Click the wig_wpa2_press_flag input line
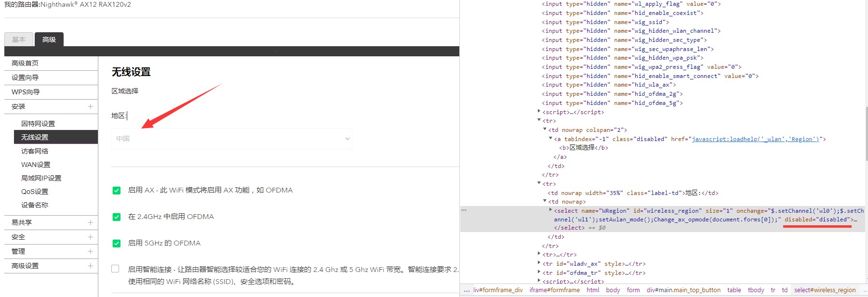The image size is (868, 297). [x=641, y=67]
